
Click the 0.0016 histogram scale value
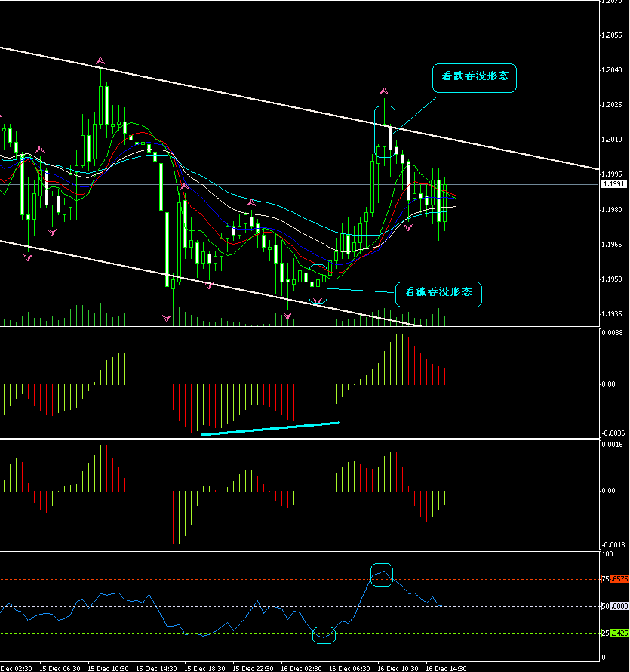612,445
